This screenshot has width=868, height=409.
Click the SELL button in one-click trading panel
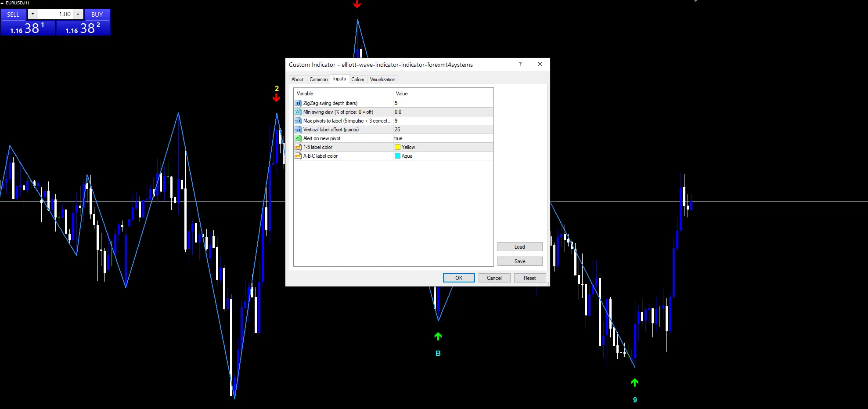pyautogui.click(x=14, y=14)
